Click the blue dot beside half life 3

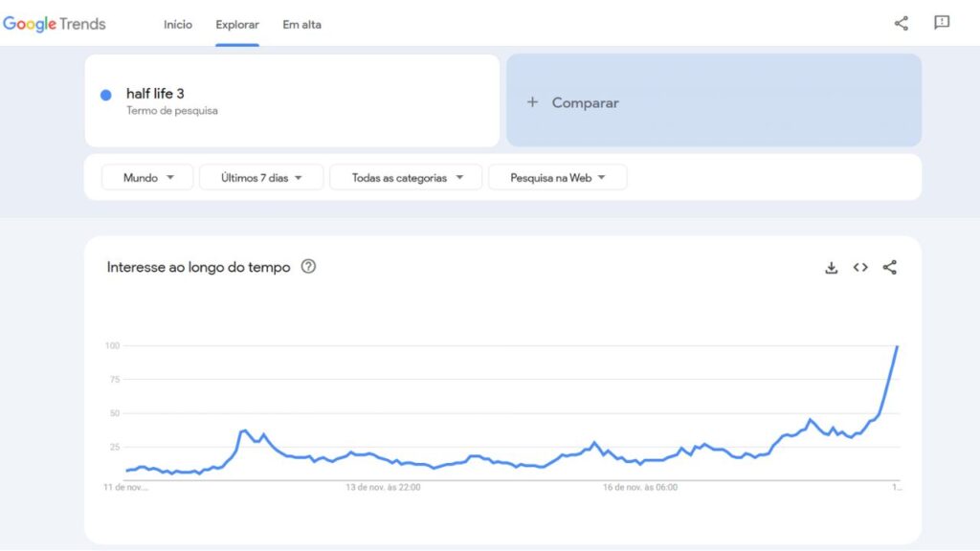tap(106, 95)
